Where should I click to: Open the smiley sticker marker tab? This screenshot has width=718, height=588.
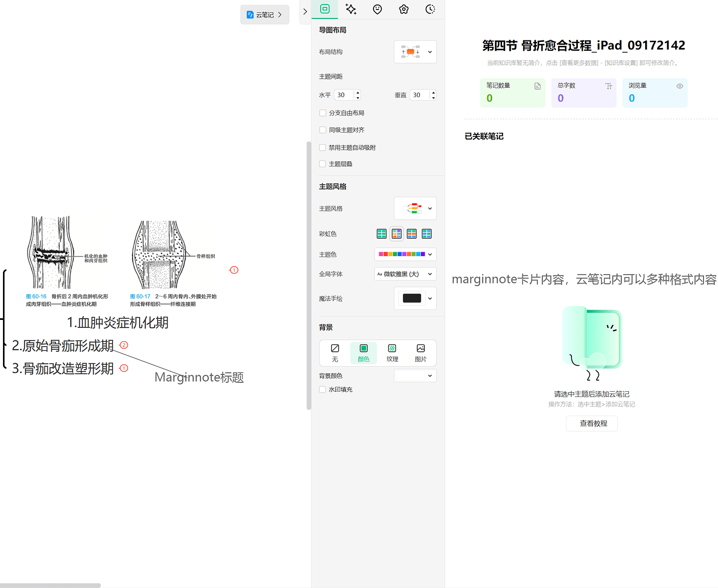click(x=377, y=9)
